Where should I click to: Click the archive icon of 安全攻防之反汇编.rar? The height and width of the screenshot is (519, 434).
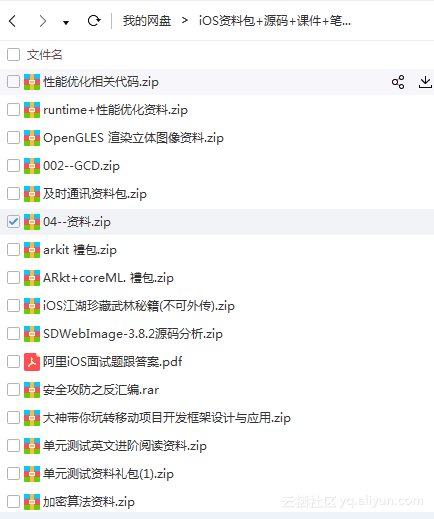[x=32, y=390]
